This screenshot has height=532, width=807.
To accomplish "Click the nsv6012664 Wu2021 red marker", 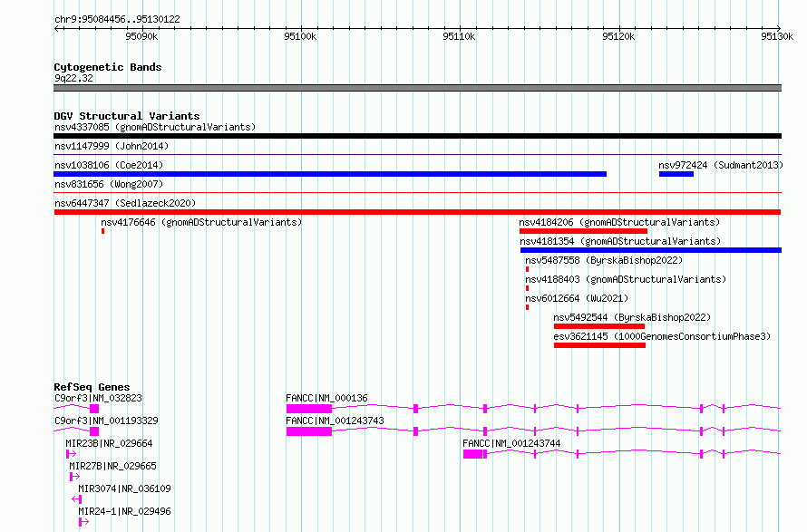I will click(527, 307).
